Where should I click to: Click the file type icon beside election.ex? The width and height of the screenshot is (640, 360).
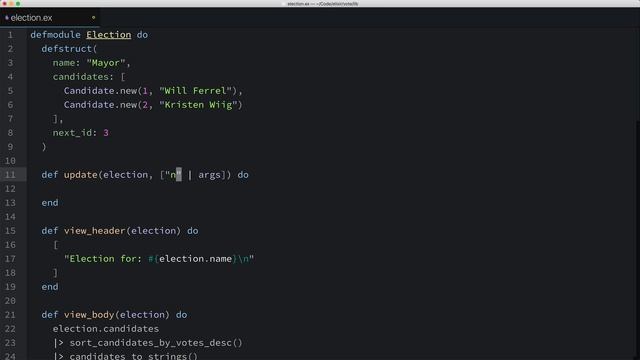[7, 18]
